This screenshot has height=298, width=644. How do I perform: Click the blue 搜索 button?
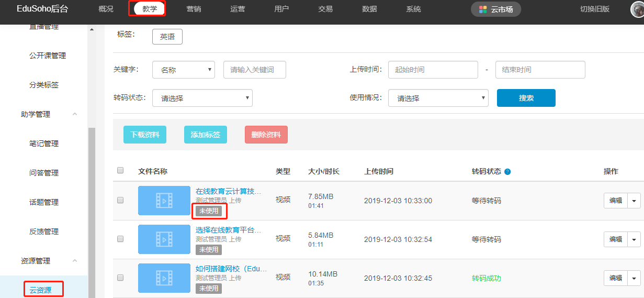[x=526, y=98]
